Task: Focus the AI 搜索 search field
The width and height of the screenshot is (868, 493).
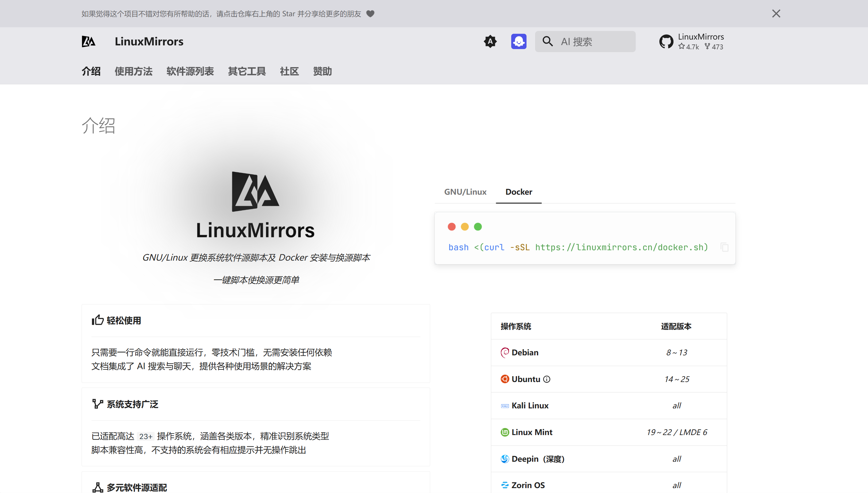Action: 585,41
